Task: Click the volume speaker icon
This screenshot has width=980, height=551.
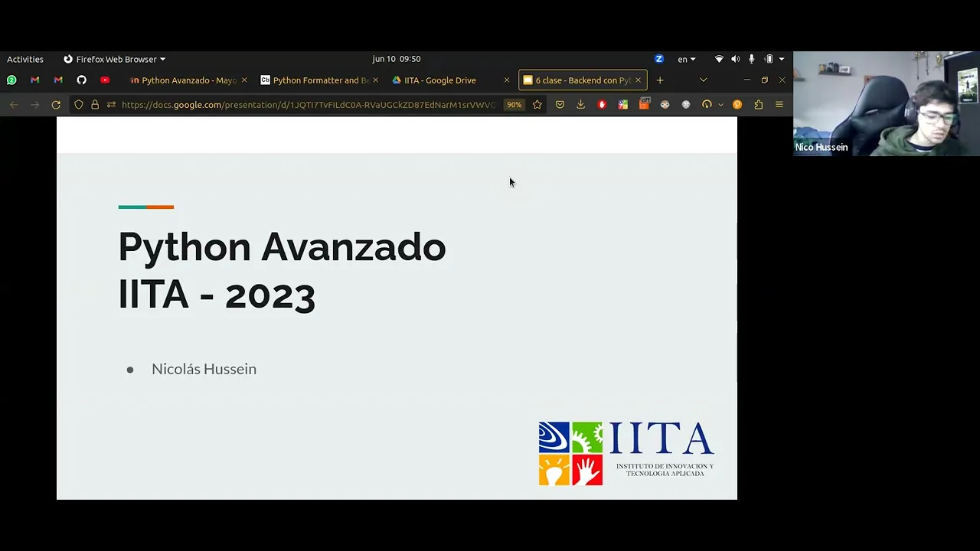Action: tap(736, 59)
